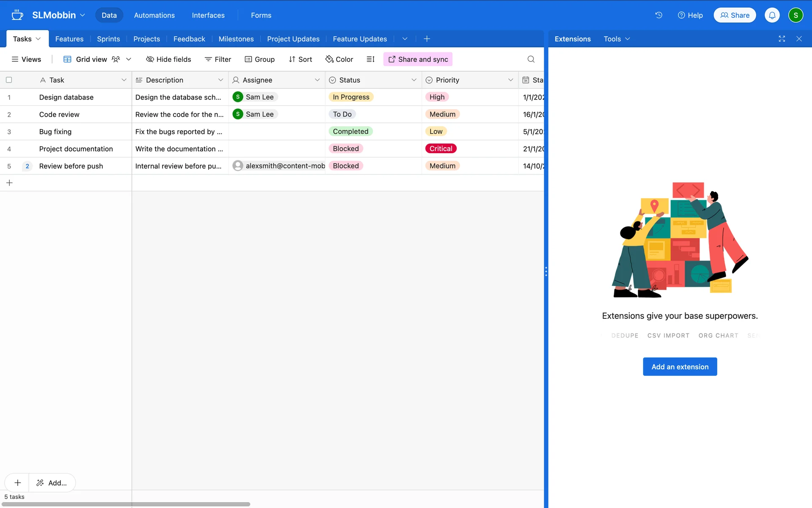
Task: Open the row height icon
Action: [x=370, y=59]
